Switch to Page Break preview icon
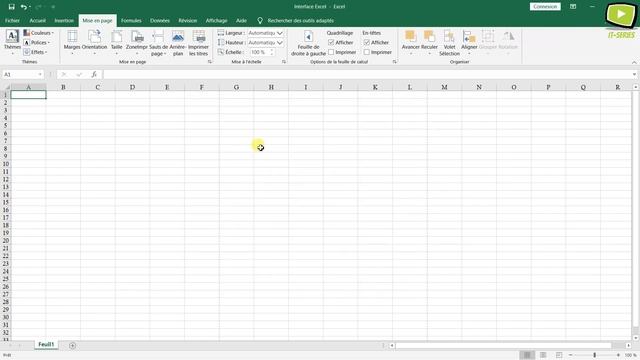This screenshot has height=360, width=640. (x=559, y=355)
